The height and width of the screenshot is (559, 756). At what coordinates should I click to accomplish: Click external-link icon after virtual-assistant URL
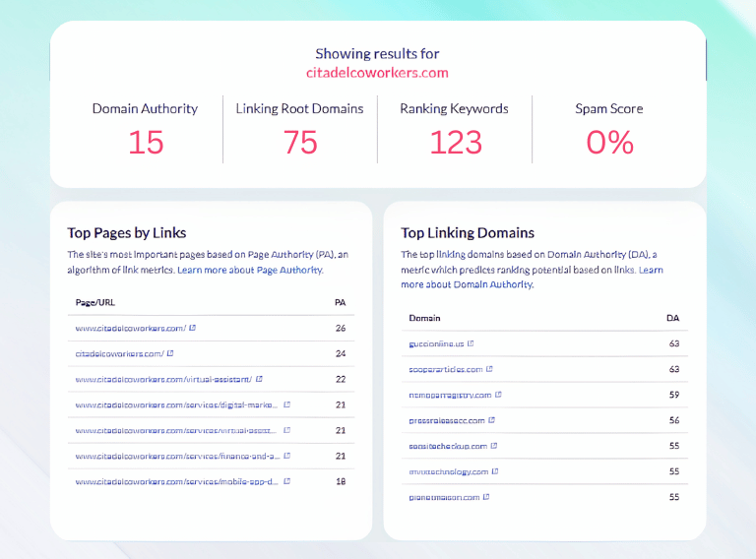pyautogui.click(x=259, y=379)
